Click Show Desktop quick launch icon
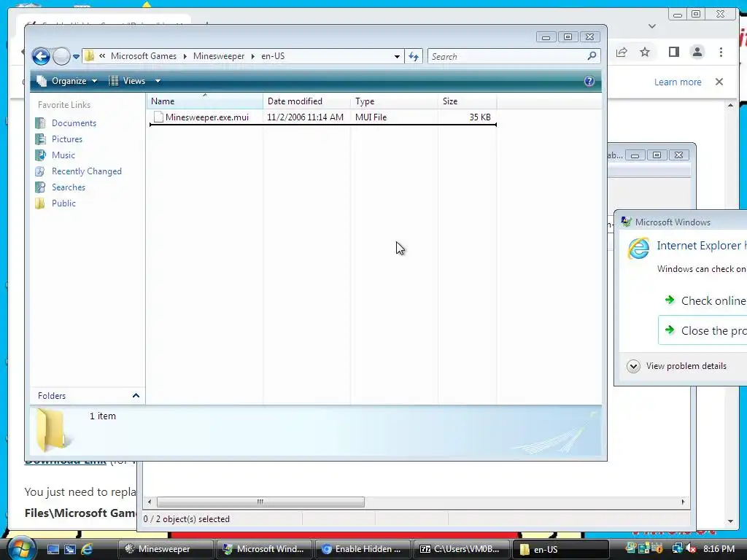 (53, 549)
